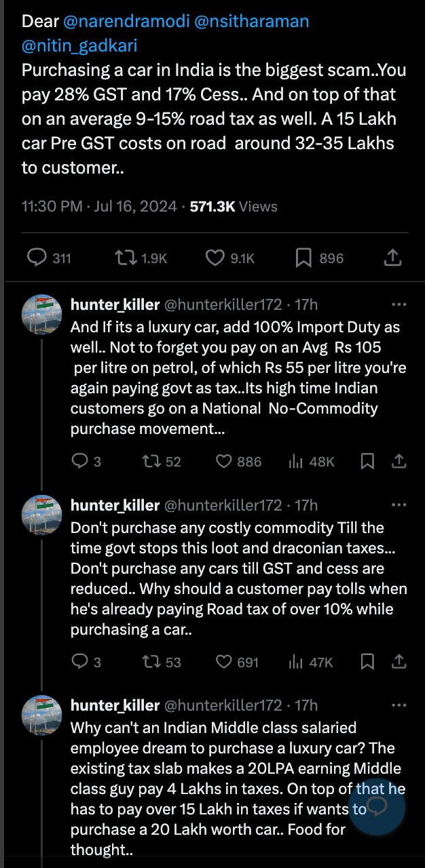Open the 11:30 PM Jul 16, 2024 timestamp

coord(99,206)
